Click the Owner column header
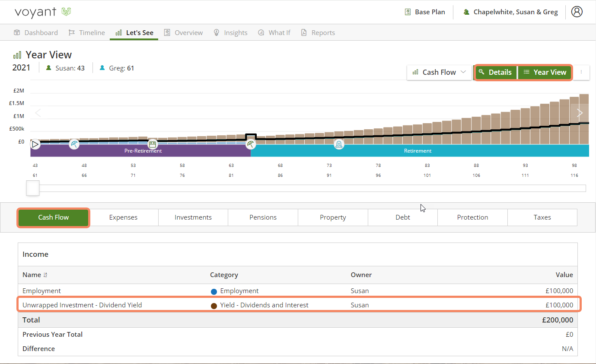This screenshot has width=596, height=364. [361, 275]
